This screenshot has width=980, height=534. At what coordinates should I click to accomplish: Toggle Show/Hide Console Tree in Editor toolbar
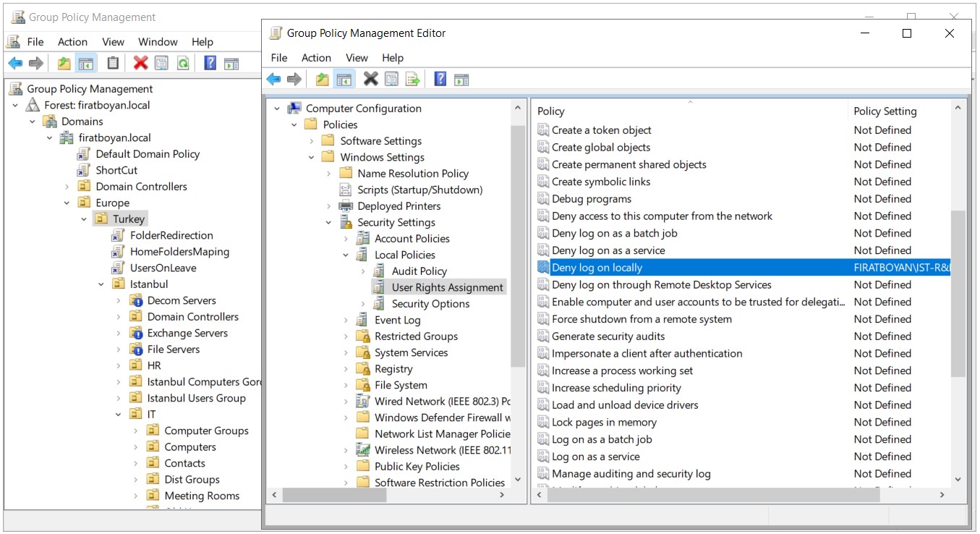pyautogui.click(x=344, y=79)
